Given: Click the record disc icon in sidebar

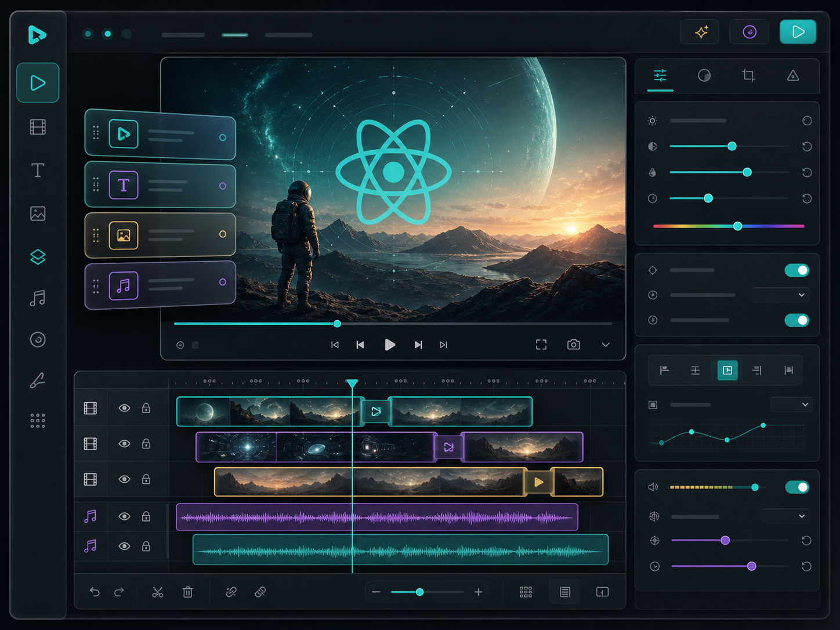Looking at the screenshot, I should tap(38, 339).
